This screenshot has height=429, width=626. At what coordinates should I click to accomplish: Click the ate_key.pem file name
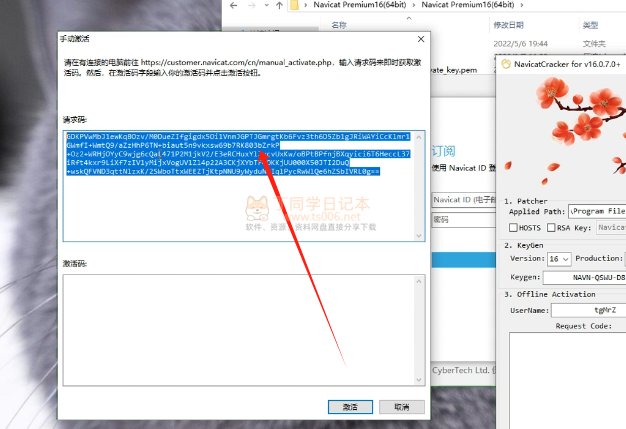[x=454, y=70]
